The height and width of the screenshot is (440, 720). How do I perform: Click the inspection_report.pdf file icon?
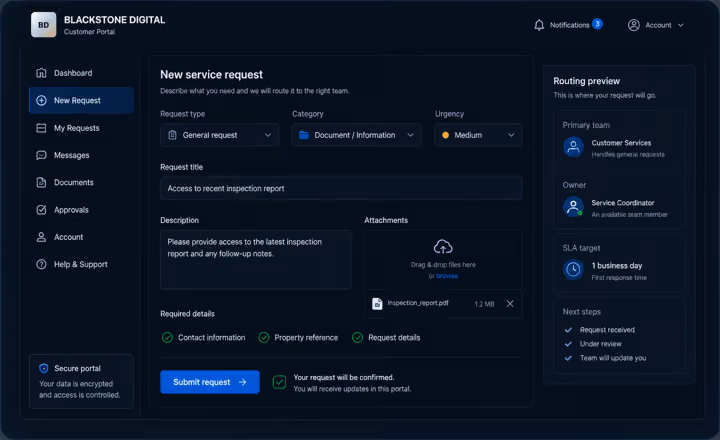tap(377, 304)
